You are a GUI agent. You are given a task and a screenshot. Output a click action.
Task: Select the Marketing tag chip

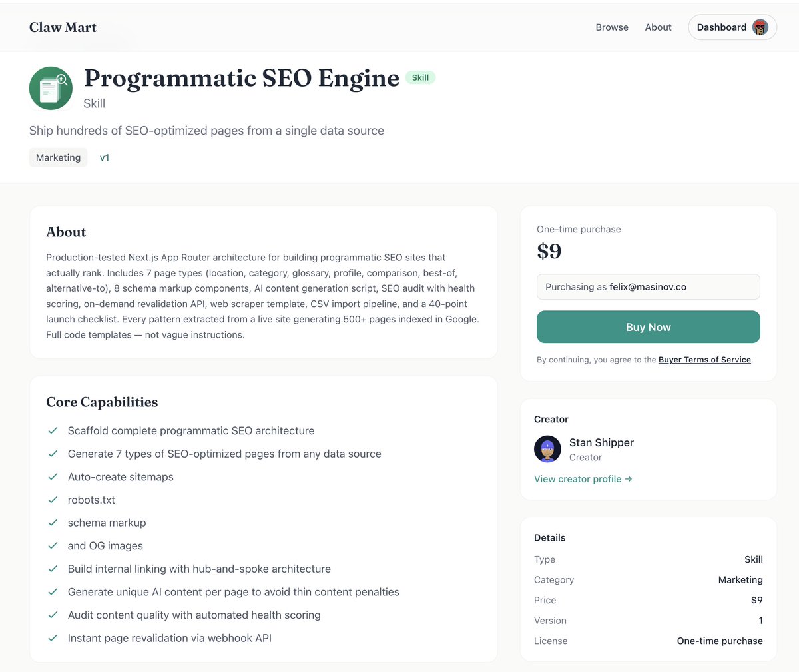click(x=58, y=157)
